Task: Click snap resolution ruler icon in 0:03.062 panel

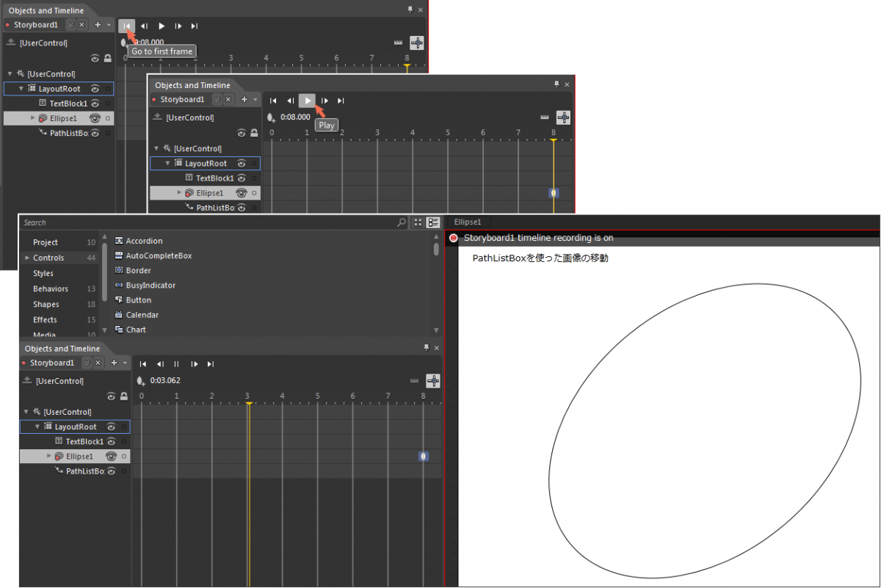Action: point(414,380)
